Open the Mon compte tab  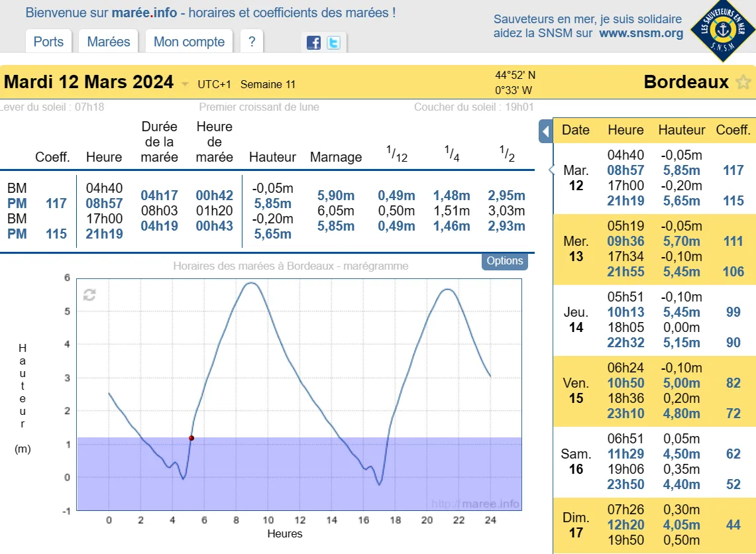pyautogui.click(x=189, y=42)
